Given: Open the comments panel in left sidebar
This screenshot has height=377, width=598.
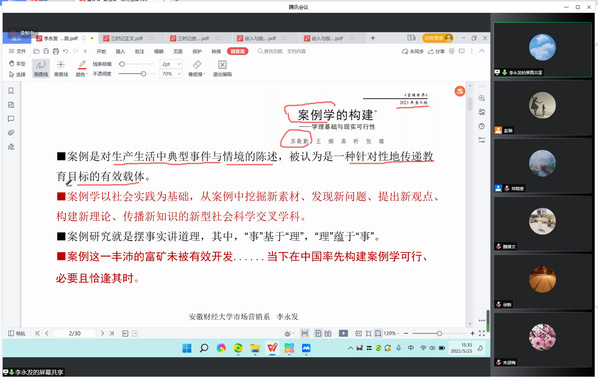Looking at the screenshot, I should pos(11,119).
